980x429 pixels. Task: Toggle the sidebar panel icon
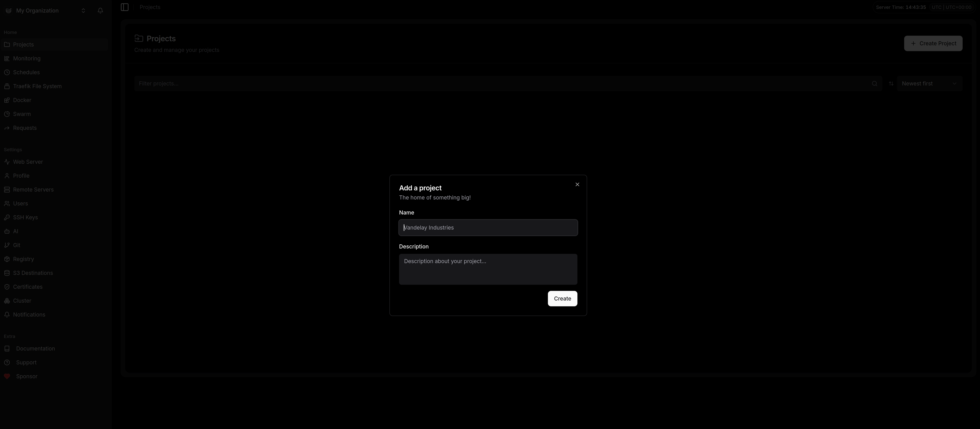tap(124, 7)
